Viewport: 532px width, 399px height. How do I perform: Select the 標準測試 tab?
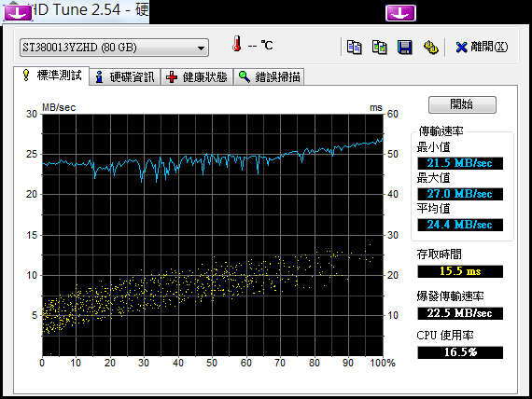pos(51,76)
